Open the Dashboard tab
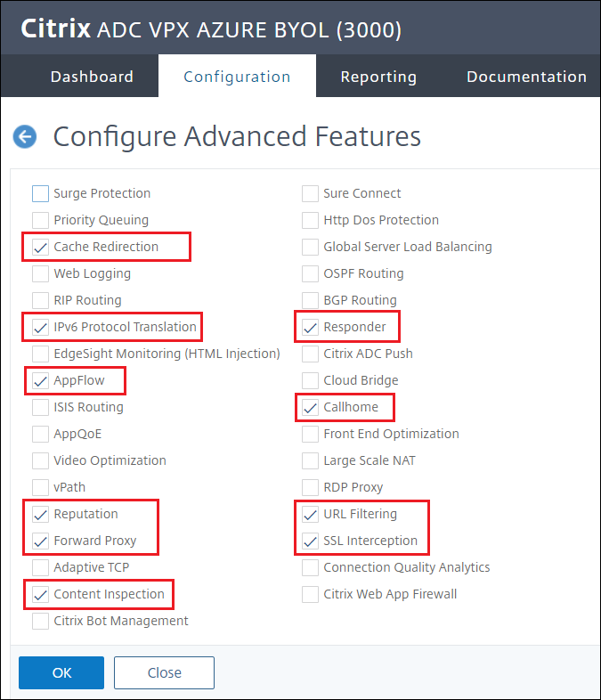 coord(92,77)
